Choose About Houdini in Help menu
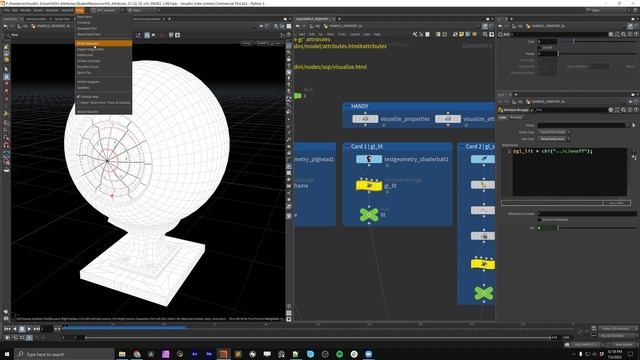This screenshot has height=360, width=640. click(87, 111)
